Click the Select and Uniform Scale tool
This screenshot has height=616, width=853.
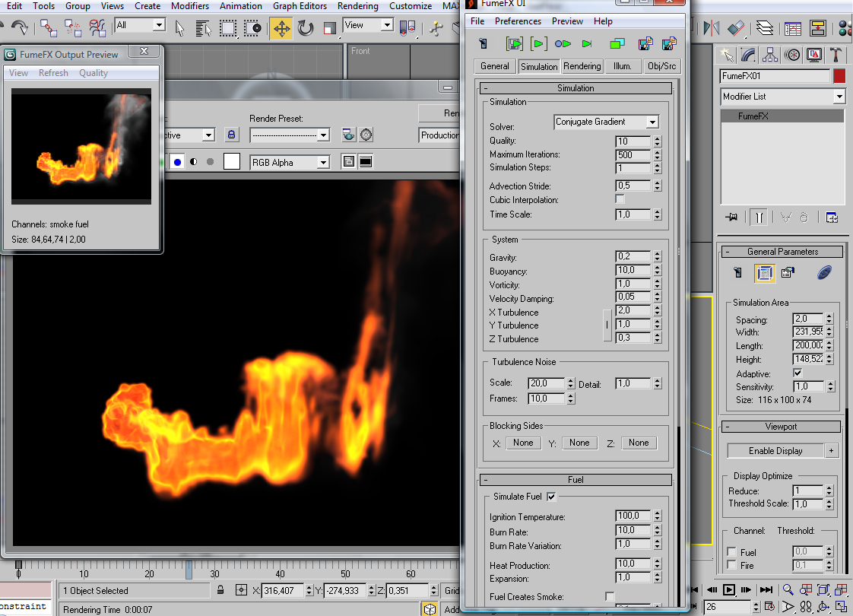pos(329,28)
